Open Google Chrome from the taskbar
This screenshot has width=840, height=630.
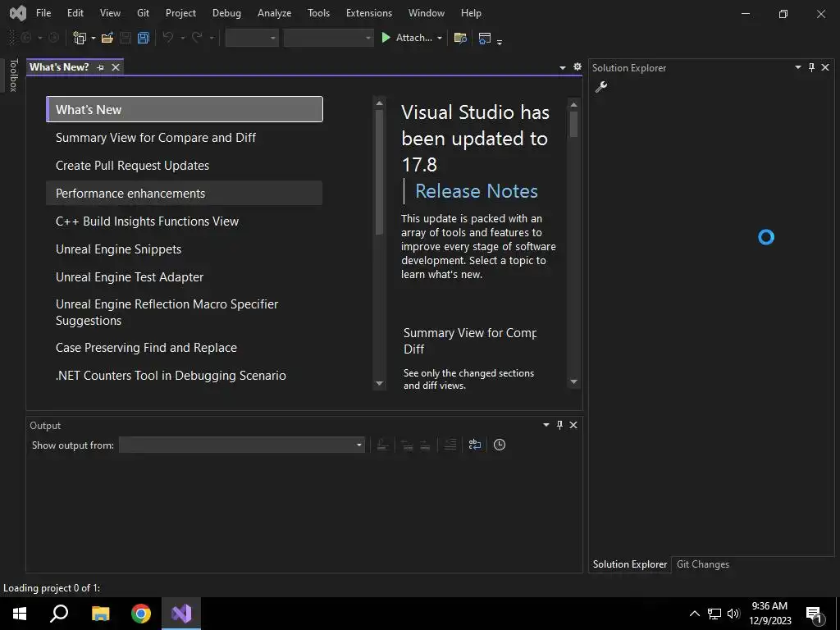pyautogui.click(x=141, y=614)
